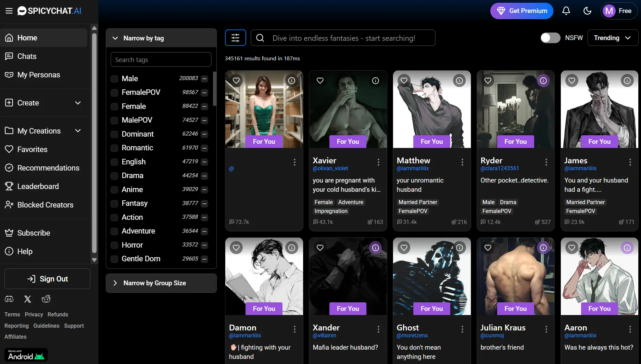Focus the main fantasies search box
Viewport: 641px width, 364px height.
[x=343, y=38]
